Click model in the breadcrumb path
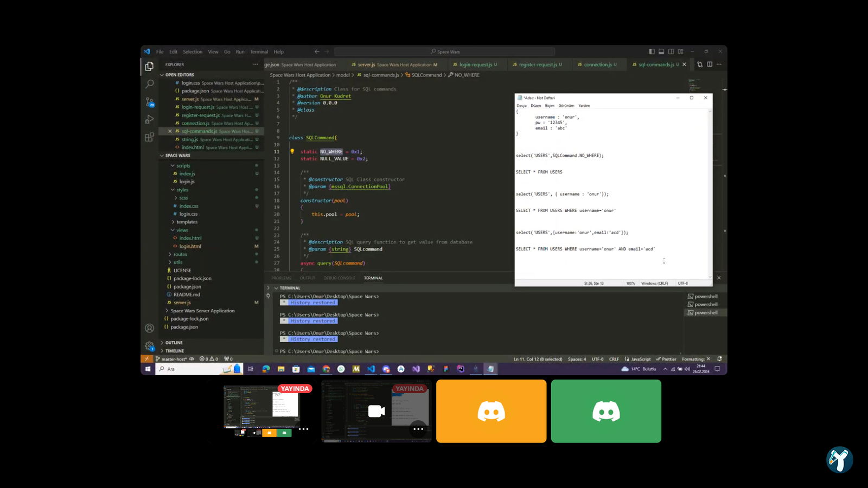This screenshot has width=868, height=488. (x=343, y=75)
